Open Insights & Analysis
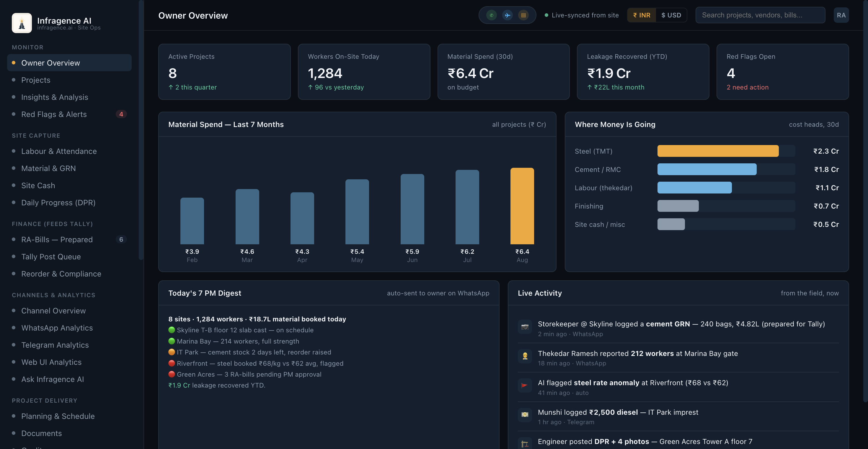The image size is (868, 449). pos(69,97)
